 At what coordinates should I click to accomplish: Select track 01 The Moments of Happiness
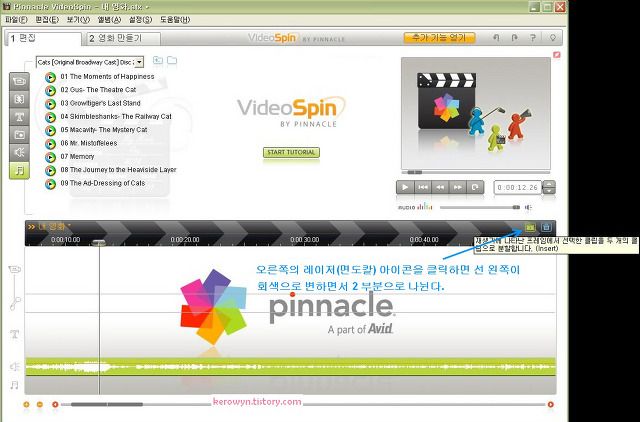coord(107,76)
